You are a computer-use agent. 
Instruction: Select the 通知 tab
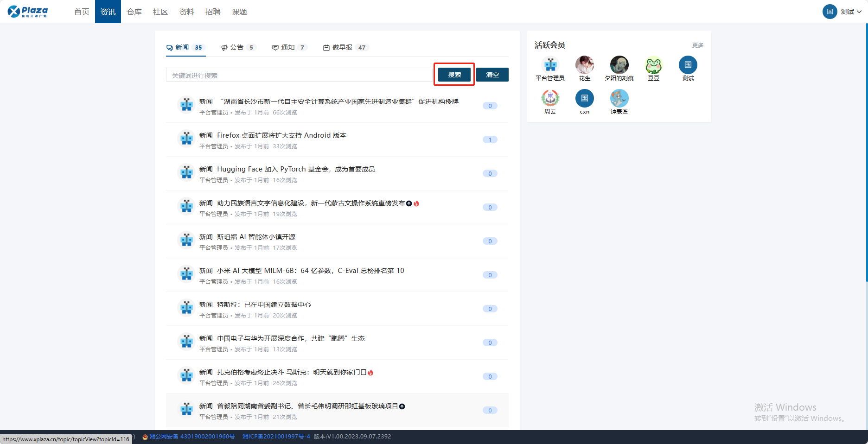click(x=288, y=47)
